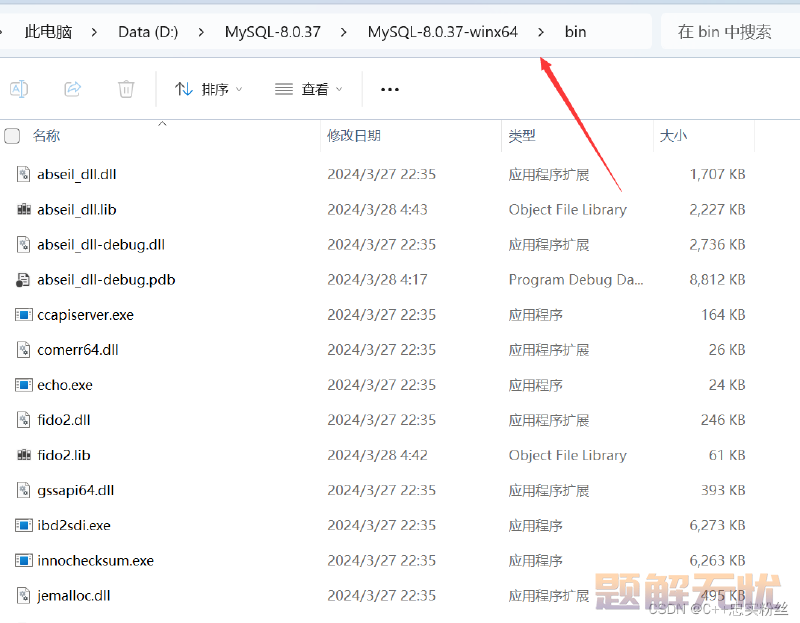Click the comerr64.dll file icon

pyautogui.click(x=23, y=350)
